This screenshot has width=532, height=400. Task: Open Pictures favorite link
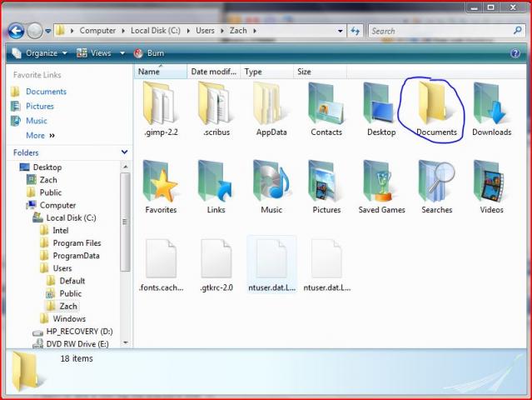40,107
